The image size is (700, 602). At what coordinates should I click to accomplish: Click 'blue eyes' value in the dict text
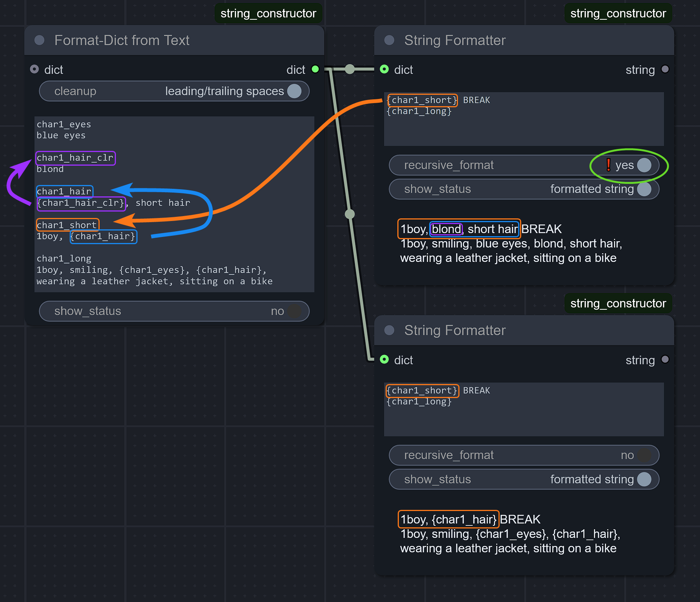coord(61,135)
